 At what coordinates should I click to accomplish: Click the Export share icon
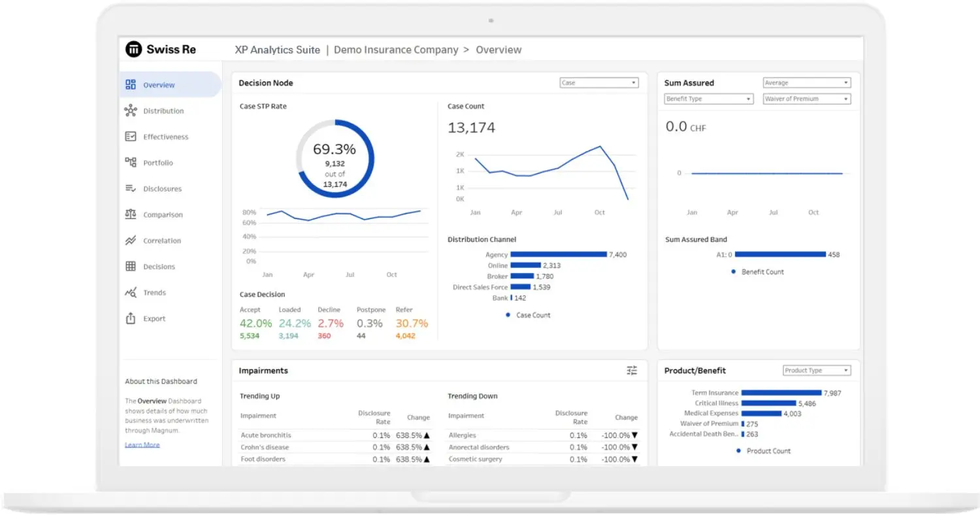click(131, 318)
